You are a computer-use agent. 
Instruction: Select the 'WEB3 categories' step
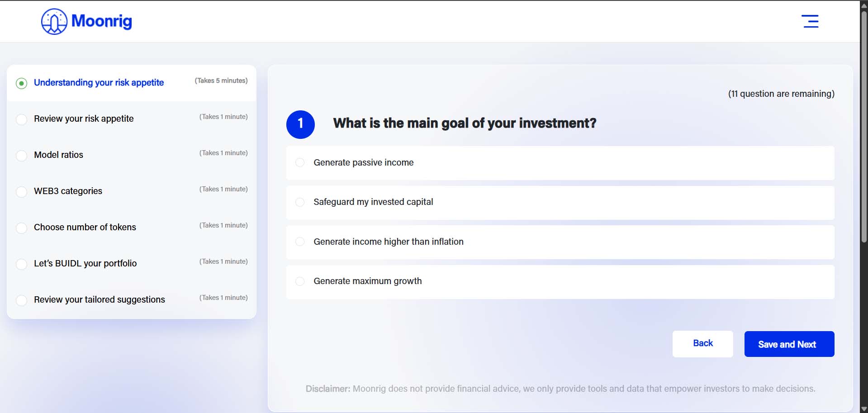(132, 191)
